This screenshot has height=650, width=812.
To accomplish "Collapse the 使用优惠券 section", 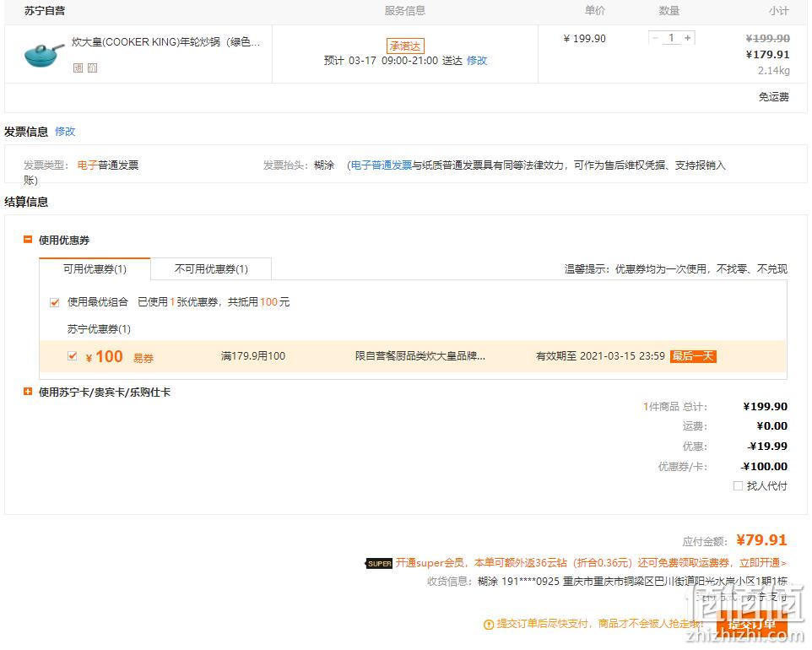I will [x=28, y=239].
